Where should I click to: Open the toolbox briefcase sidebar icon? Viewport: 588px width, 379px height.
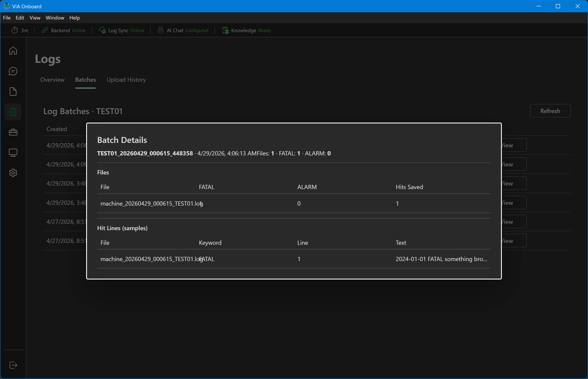click(x=13, y=132)
